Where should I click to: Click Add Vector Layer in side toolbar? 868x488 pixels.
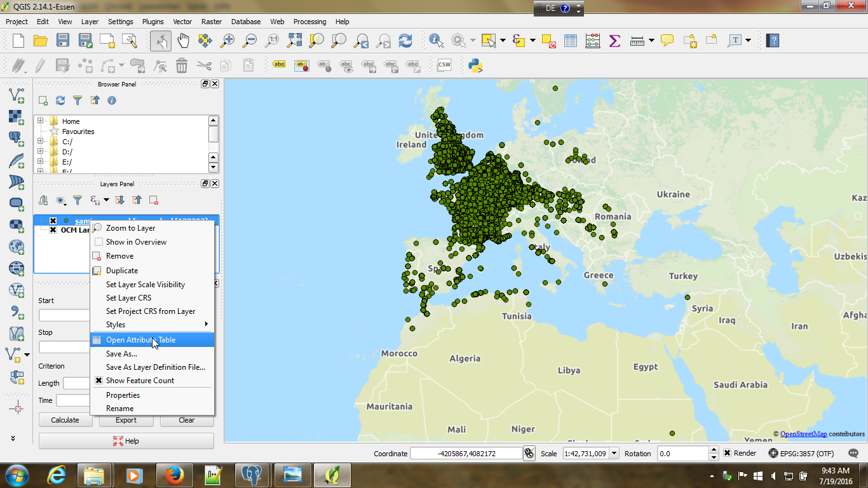[17, 95]
